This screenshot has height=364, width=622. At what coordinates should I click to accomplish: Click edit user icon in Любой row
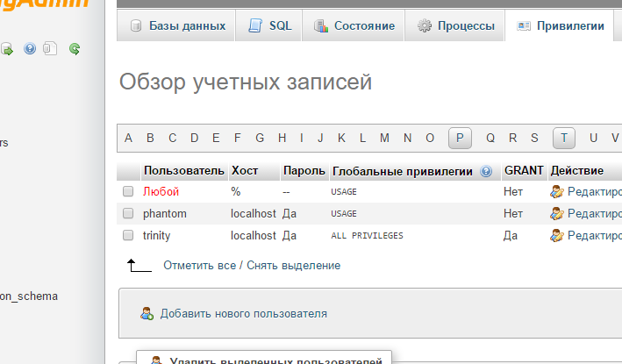(556, 192)
